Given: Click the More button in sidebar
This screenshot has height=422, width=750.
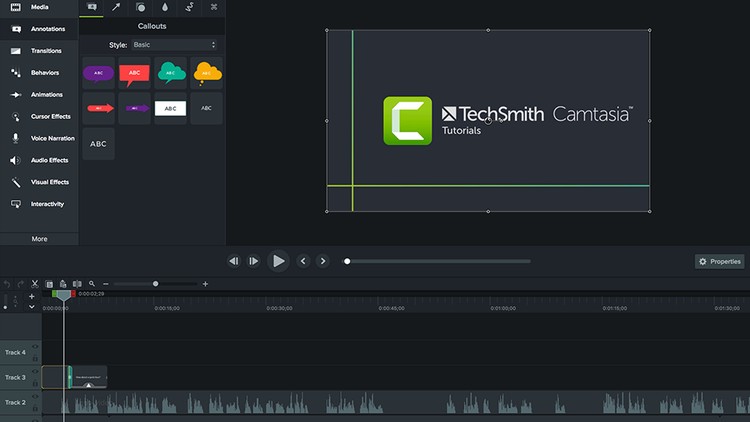Looking at the screenshot, I should (39, 239).
